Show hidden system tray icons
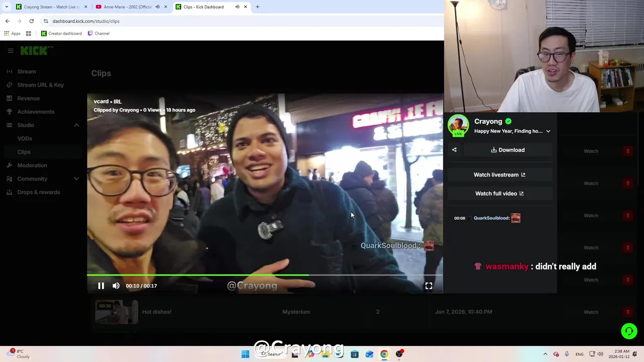Viewport: 644px width, 362px height. 545,354
